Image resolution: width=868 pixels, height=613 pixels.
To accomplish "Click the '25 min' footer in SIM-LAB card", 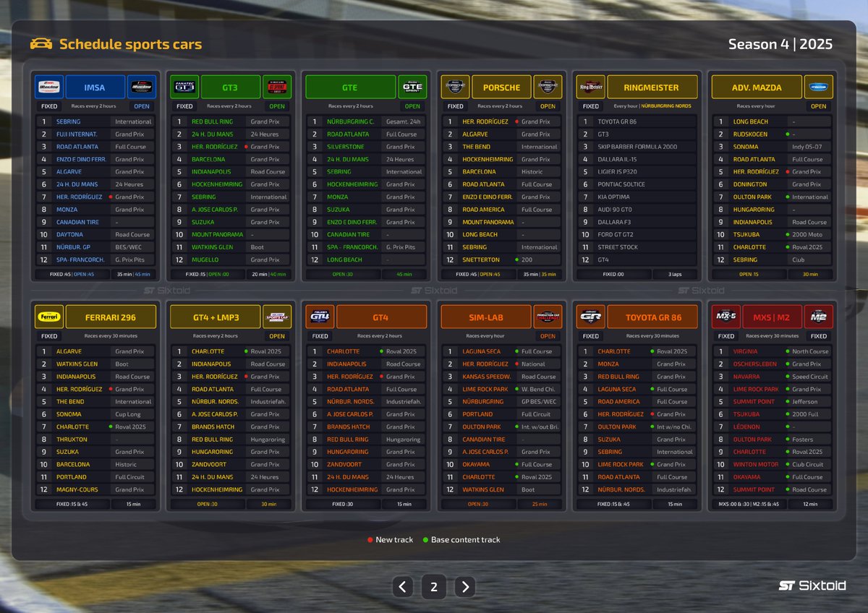I will (539, 504).
